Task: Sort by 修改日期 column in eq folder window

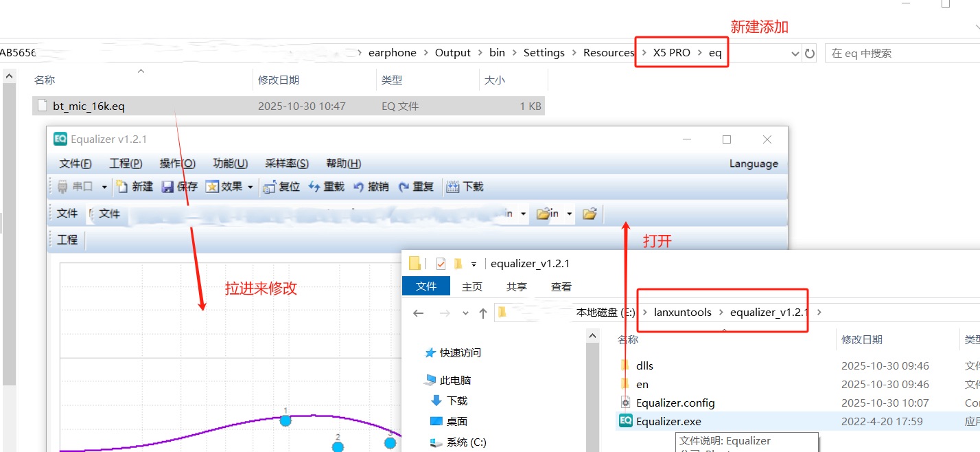Action: (x=279, y=80)
